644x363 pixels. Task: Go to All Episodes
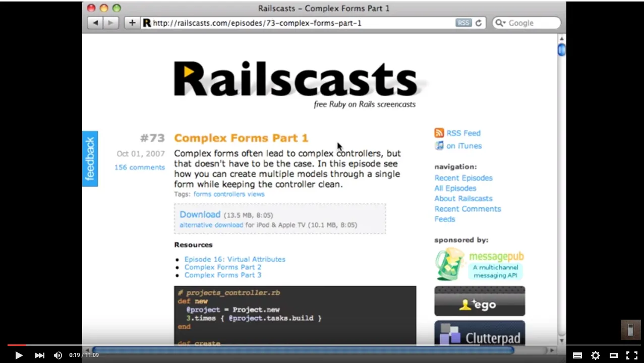tap(455, 188)
